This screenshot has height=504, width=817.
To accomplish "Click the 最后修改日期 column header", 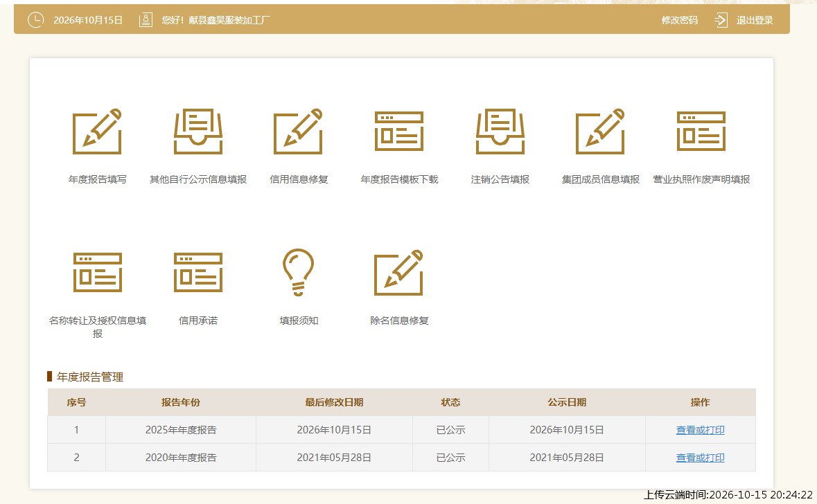I will click(x=334, y=402).
